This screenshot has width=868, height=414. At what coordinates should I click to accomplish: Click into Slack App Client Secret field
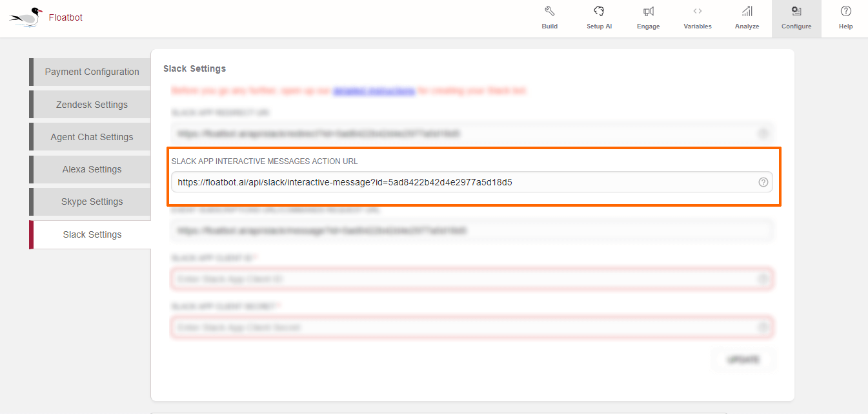(x=461, y=327)
